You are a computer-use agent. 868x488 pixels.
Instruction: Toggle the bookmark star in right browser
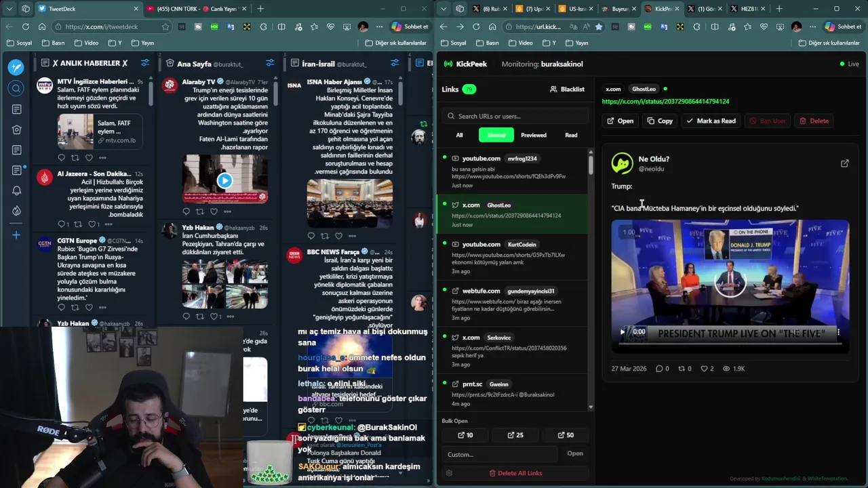click(x=599, y=26)
